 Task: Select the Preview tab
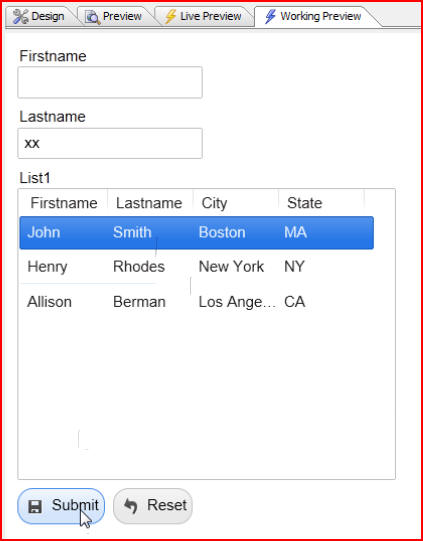click(x=115, y=16)
